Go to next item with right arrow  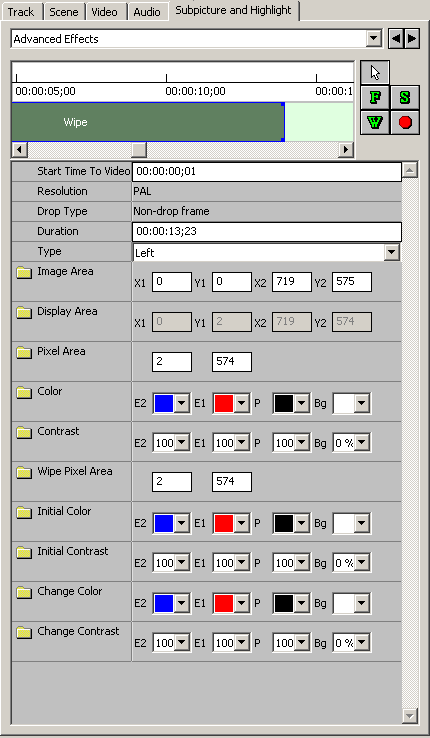click(x=412, y=39)
